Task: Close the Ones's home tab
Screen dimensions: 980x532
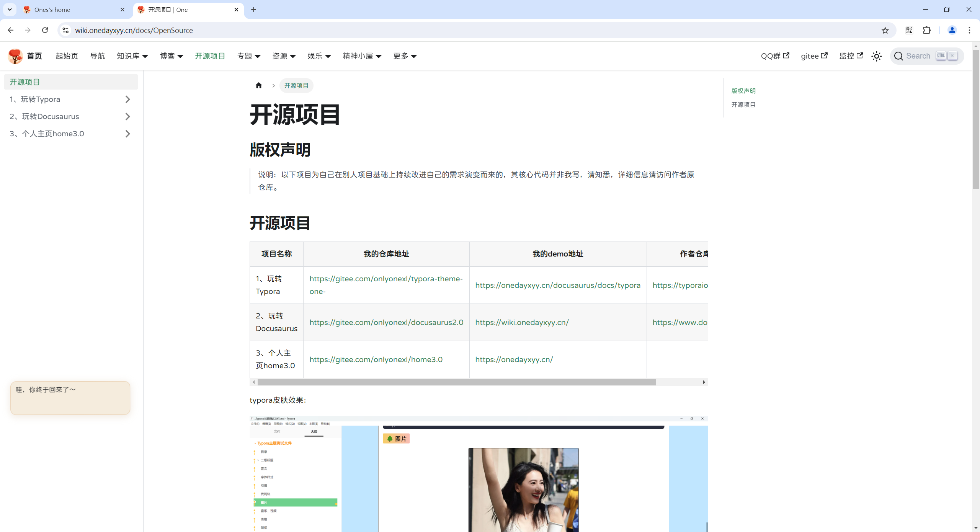Action: [122, 10]
